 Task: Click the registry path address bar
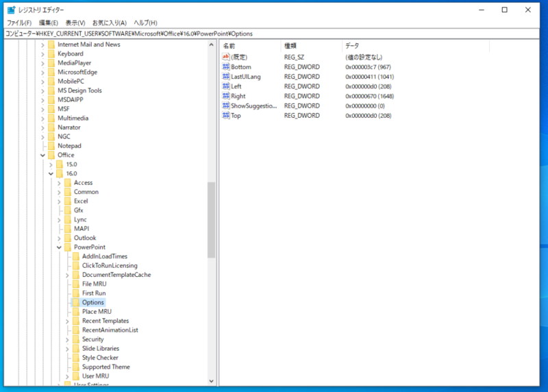click(272, 34)
